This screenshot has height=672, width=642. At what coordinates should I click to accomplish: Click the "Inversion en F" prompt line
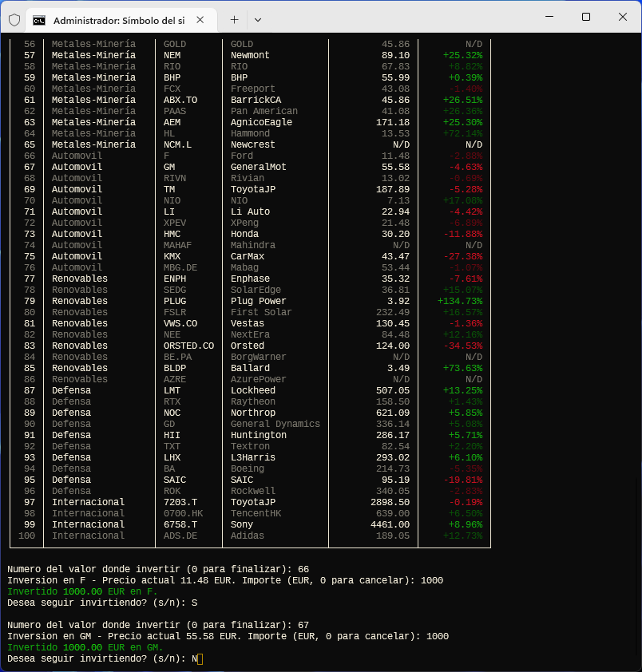click(x=224, y=580)
